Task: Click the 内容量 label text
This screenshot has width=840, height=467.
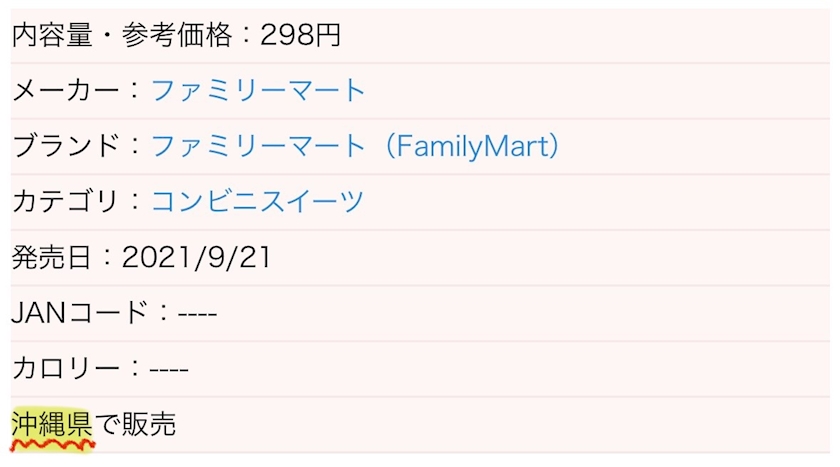Action: [x=52, y=35]
